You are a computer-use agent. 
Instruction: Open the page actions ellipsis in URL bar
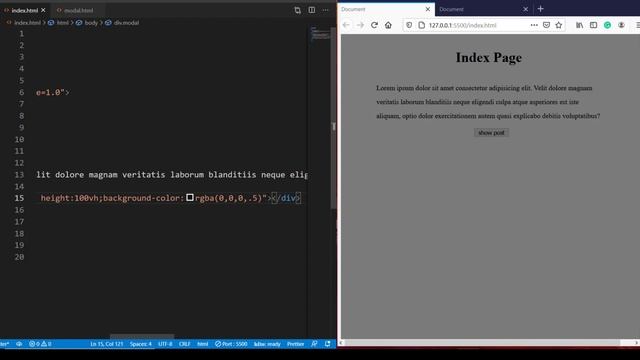[534, 25]
